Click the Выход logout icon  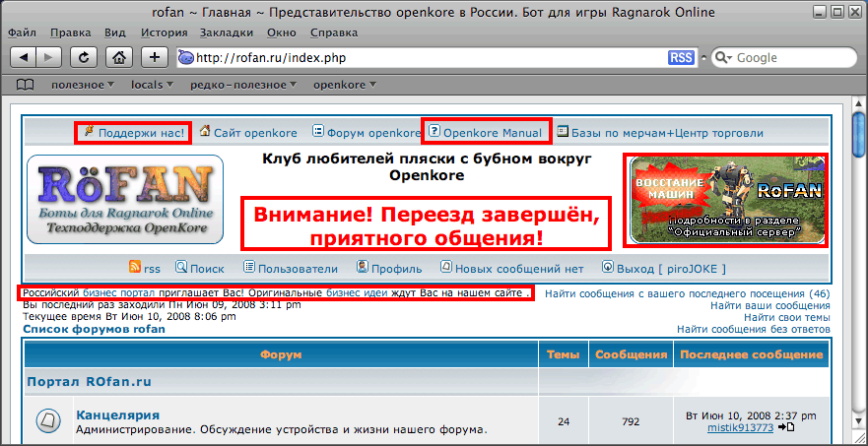tap(608, 267)
